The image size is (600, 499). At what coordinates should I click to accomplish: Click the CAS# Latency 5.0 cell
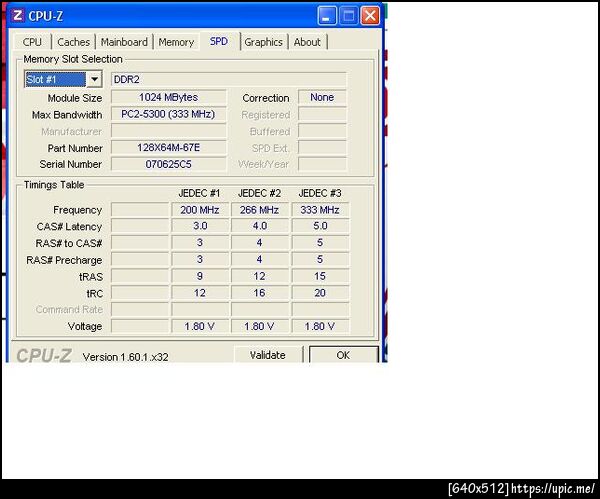320,226
